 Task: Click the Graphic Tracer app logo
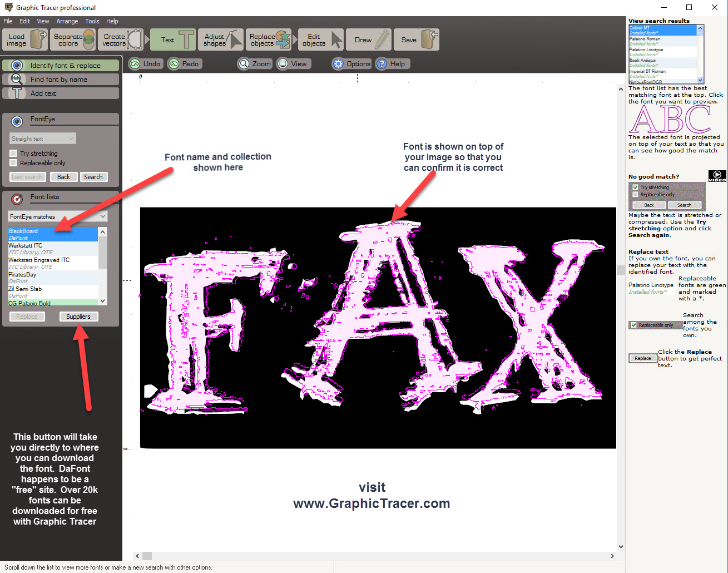pyautogui.click(x=8, y=7)
